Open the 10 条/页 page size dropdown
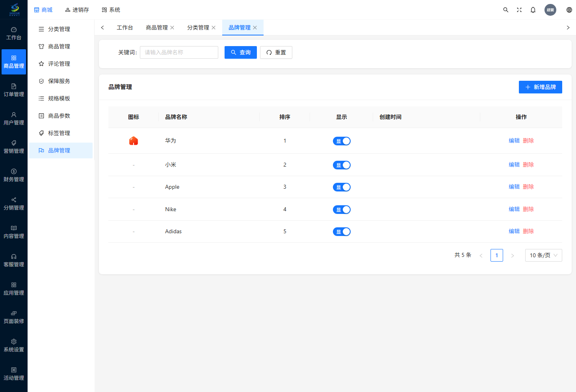The height and width of the screenshot is (392, 576). (544, 255)
